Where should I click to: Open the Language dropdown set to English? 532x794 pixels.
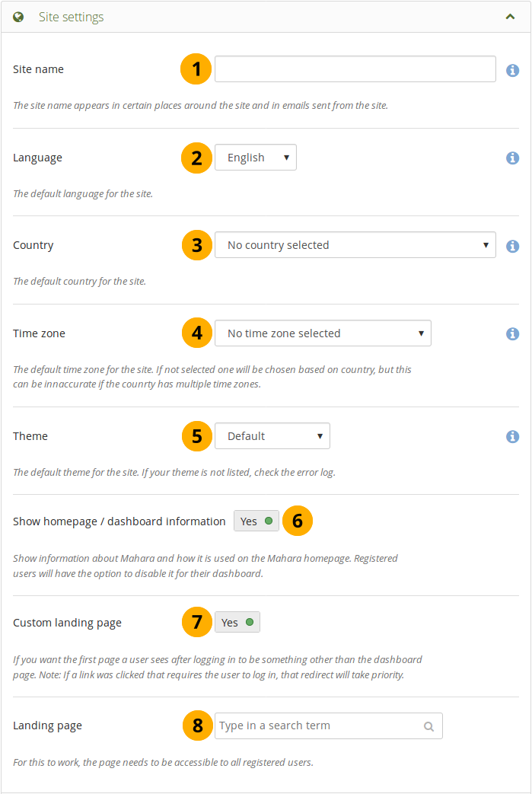click(256, 158)
